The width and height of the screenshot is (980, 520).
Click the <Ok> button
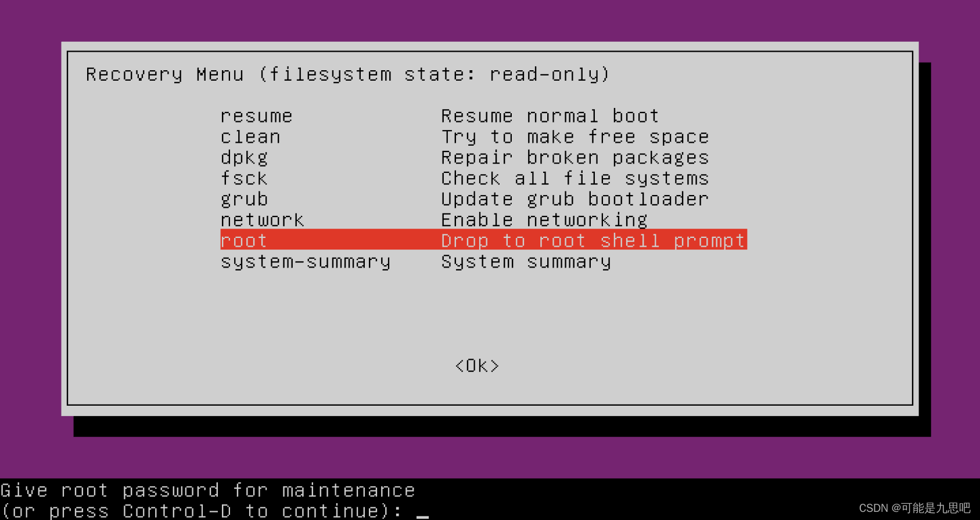tap(477, 366)
